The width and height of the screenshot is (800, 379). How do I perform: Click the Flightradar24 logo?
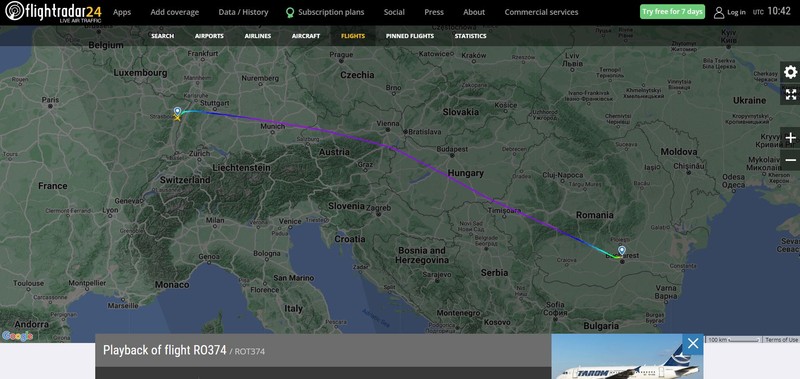pyautogui.click(x=54, y=12)
